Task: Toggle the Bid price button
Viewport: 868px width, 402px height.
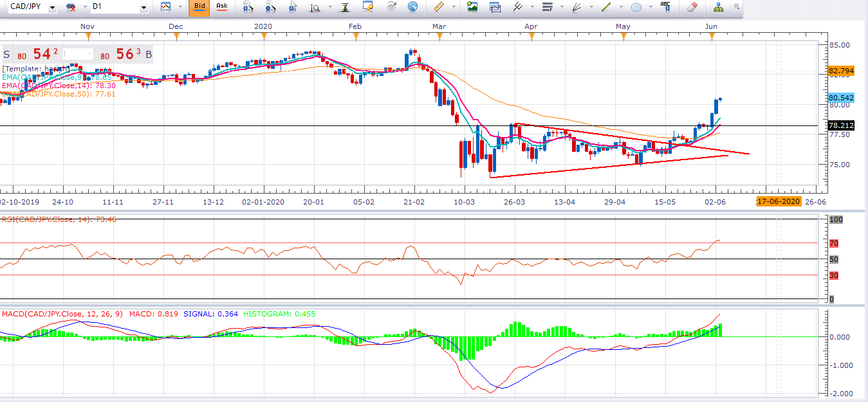Action: (199, 8)
